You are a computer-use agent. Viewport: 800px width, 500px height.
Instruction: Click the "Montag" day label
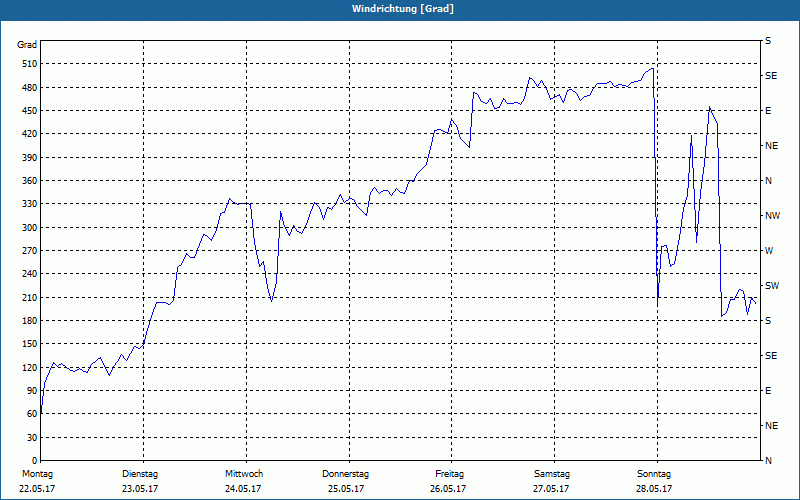click(37, 474)
